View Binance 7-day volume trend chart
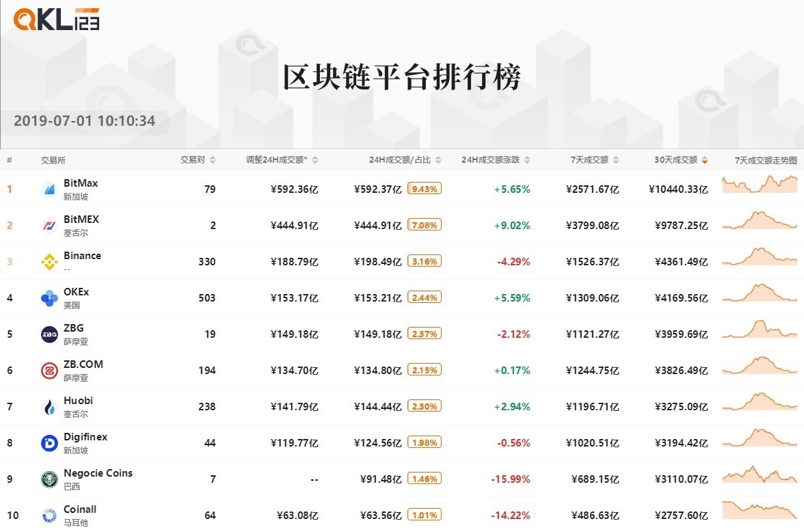The width and height of the screenshot is (804, 532). pos(760,256)
